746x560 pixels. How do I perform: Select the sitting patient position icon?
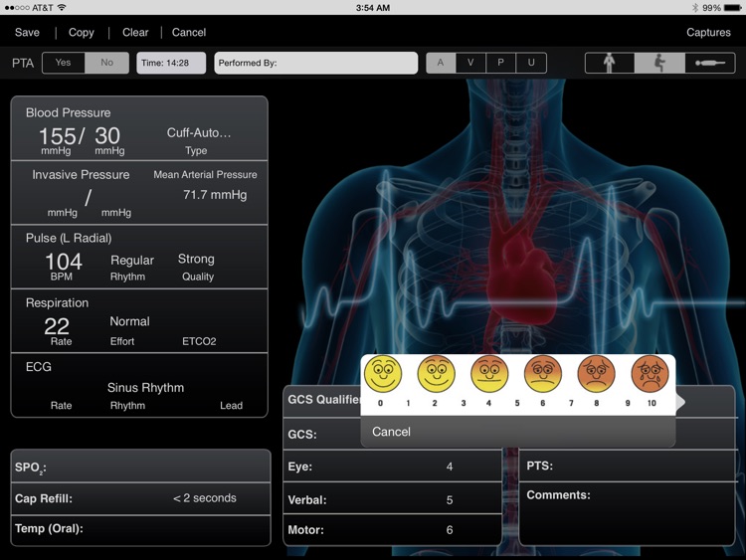coord(659,63)
